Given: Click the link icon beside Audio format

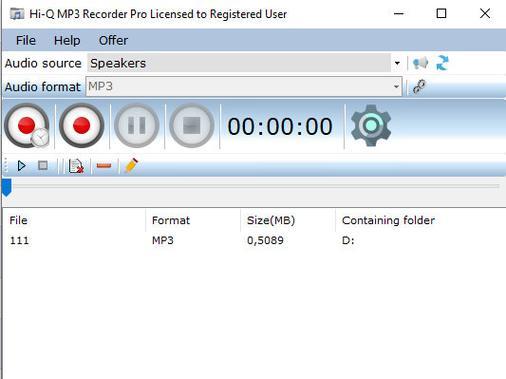Looking at the screenshot, I should [x=419, y=87].
